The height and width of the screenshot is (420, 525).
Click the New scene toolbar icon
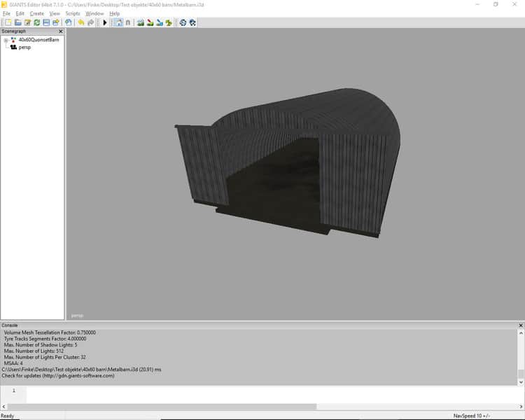pyautogui.click(x=8, y=22)
